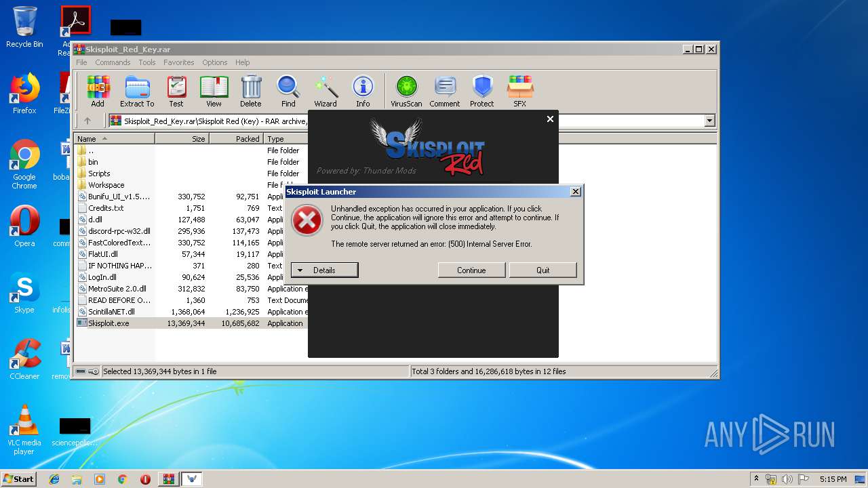
Task: Open the Help menu
Action: point(243,62)
